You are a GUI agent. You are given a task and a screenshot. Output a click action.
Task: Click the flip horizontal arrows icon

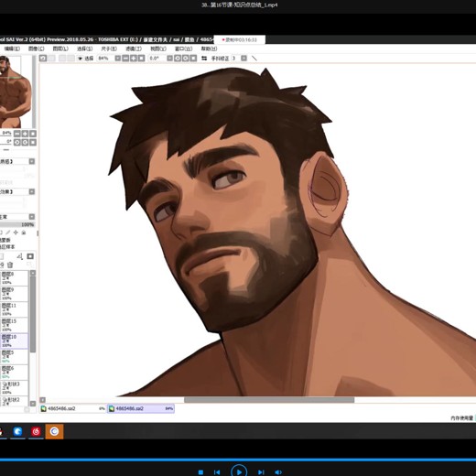tap(204, 58)
